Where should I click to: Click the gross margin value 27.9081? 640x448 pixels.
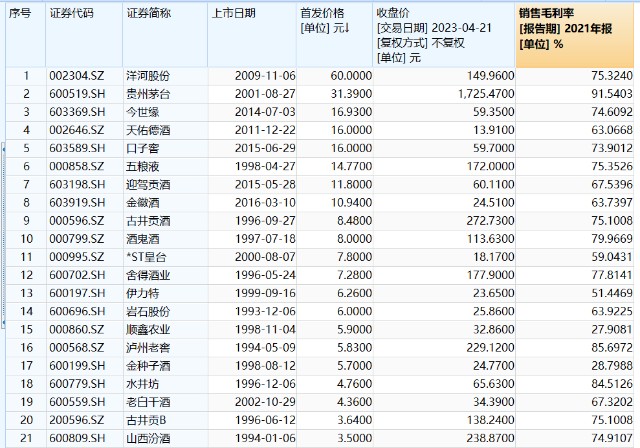point(612,329)
